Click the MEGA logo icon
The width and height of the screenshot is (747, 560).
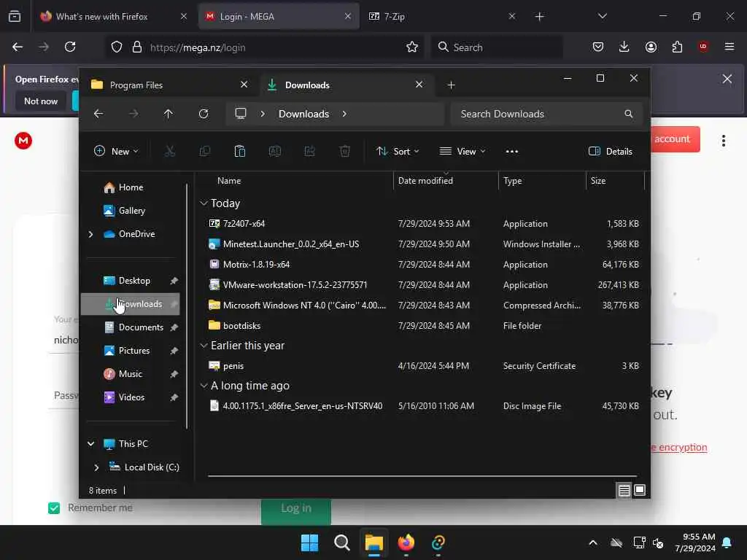(x=23, y=141)
